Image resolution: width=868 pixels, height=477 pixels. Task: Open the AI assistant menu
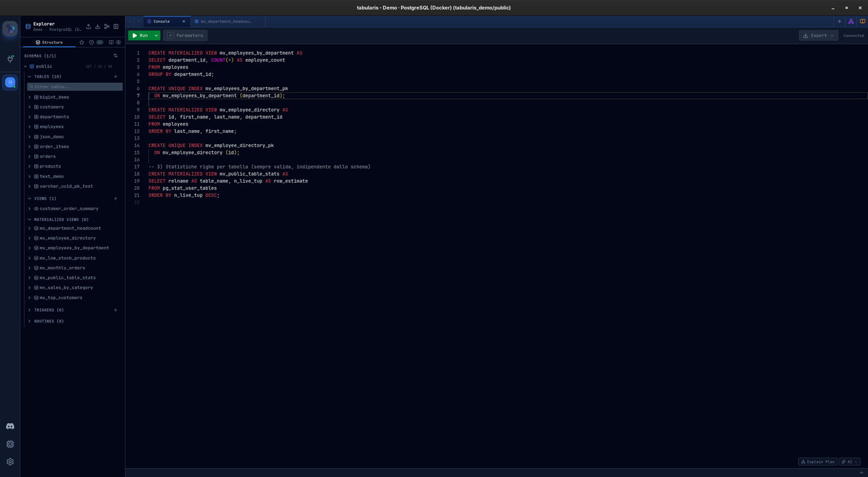(850, 462)
